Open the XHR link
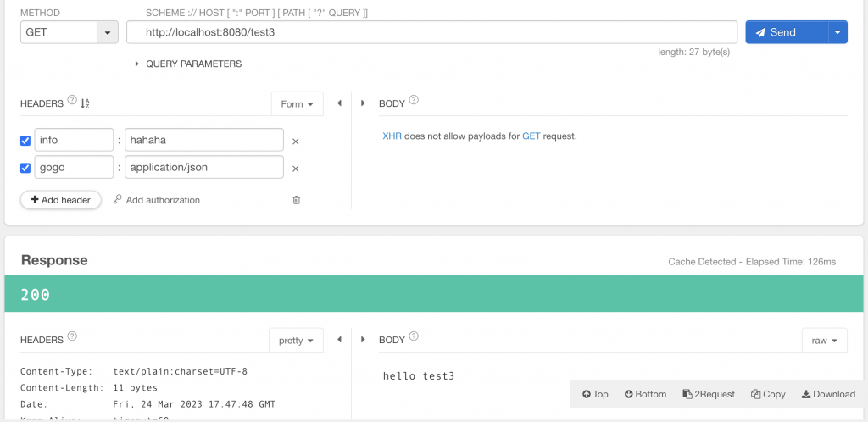This screenshot has height=422, width=868. point(392,136)
